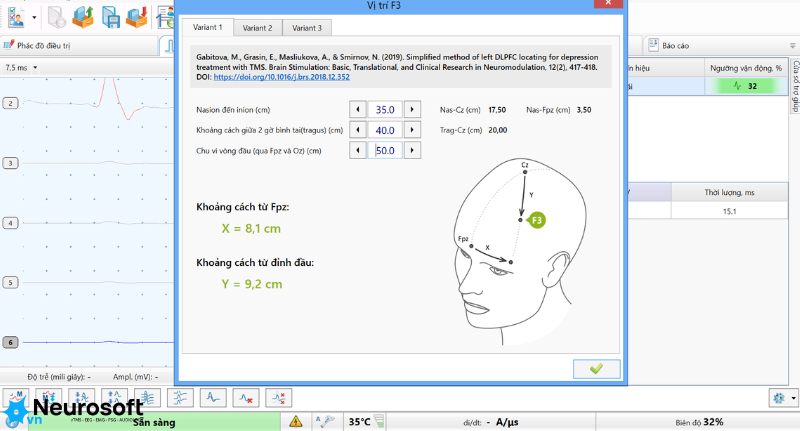Viewport: 800px width, 431px height.
Task: Switch to the Variant 3 tab
Action: click(x=307, y=28)
